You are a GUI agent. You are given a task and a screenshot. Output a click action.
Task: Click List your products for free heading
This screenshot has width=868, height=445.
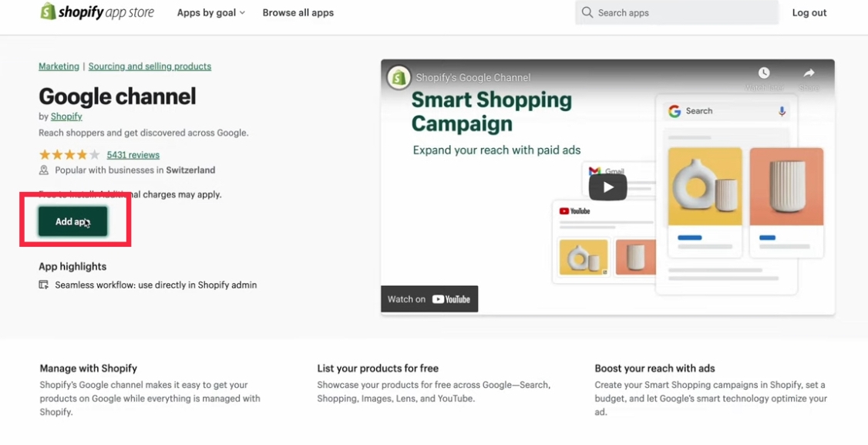(378, 369)
